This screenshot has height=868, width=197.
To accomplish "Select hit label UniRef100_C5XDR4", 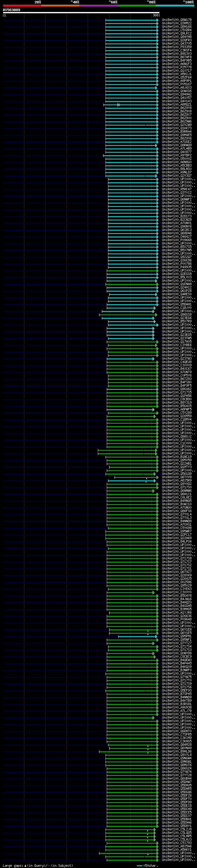I will [x=177, y=30].
